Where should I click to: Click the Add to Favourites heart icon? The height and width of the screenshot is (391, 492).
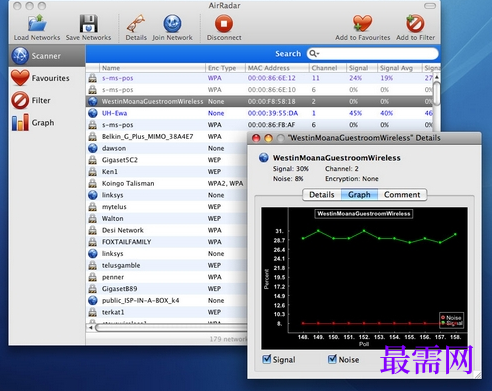[362, 23]
